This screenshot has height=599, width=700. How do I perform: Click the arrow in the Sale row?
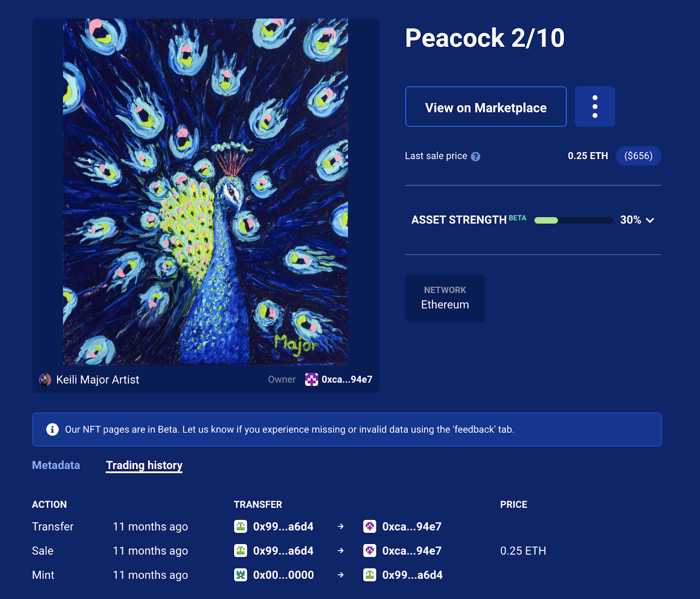340,550
